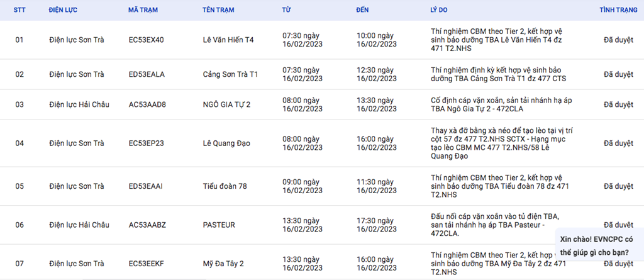Select row 04 Lê Quang Đạo
Image resolution: width=644 pixels, height=280 pixels.
click(322, 143)
